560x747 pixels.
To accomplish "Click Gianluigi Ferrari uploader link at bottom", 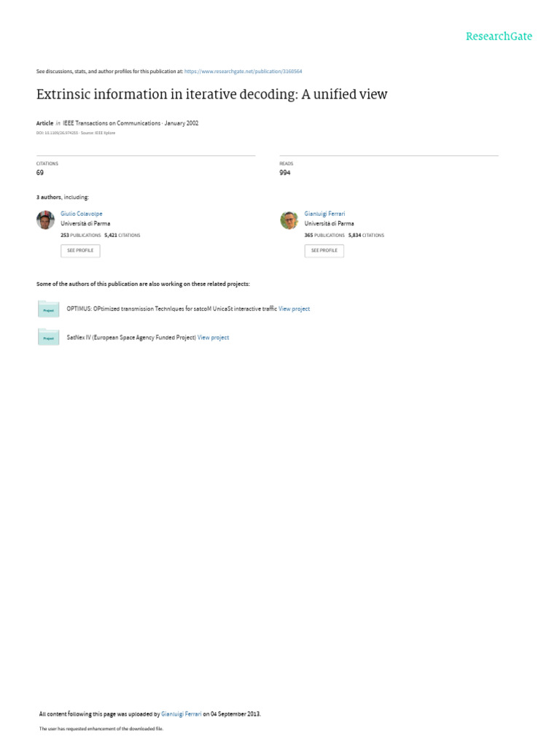I will coord(182,714).
